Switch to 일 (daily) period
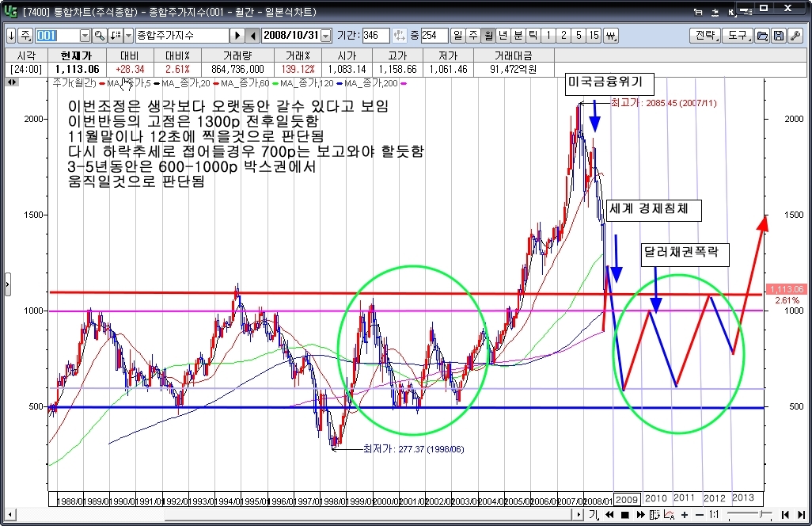Viewport: 812px width, 526px height. coord(458,36)
